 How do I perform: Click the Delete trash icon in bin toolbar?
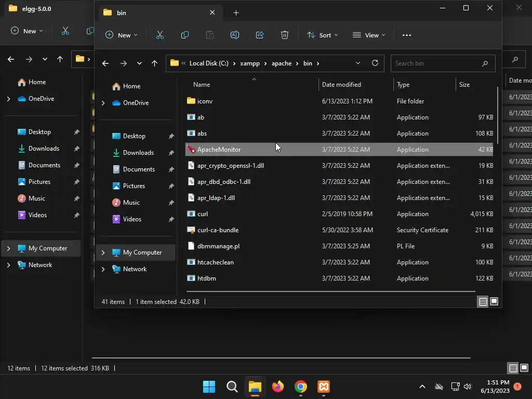(x=285, y=35)
